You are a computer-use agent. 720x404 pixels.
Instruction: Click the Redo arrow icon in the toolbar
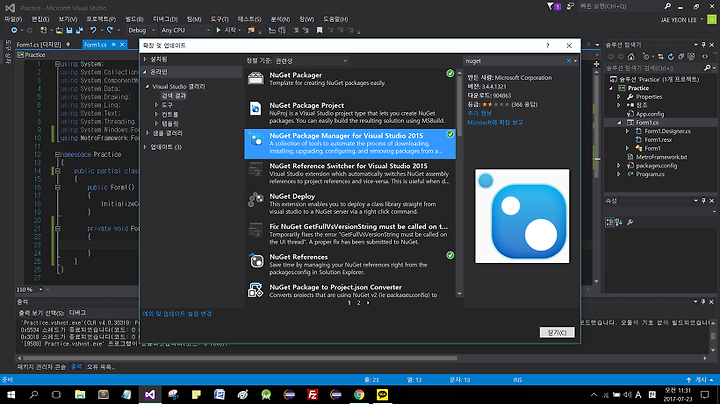110,30
